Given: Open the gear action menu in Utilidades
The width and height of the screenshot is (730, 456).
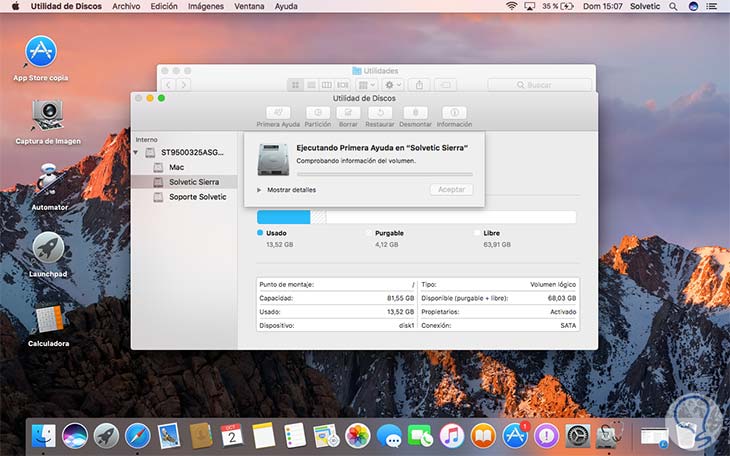Looking at the screenshot, I should (393, 85).
